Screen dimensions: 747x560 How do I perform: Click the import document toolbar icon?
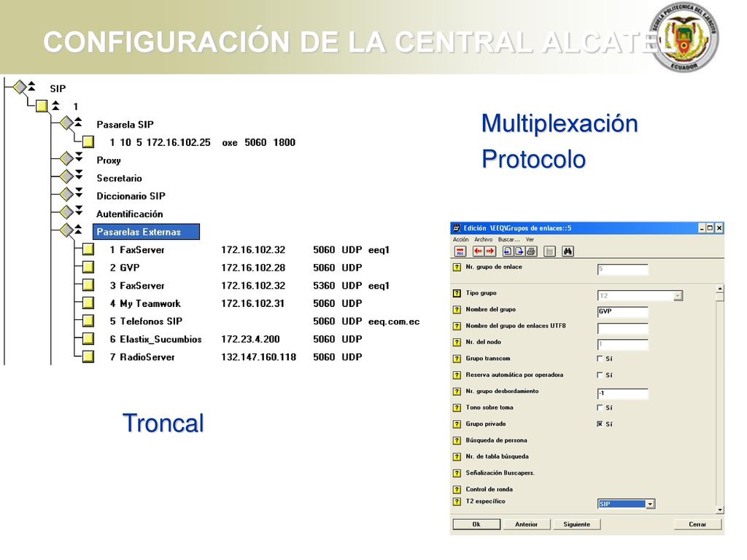(x=508, y=252)
